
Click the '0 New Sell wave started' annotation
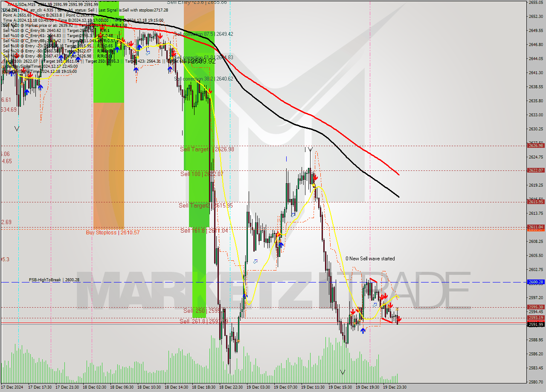(370, 259)
